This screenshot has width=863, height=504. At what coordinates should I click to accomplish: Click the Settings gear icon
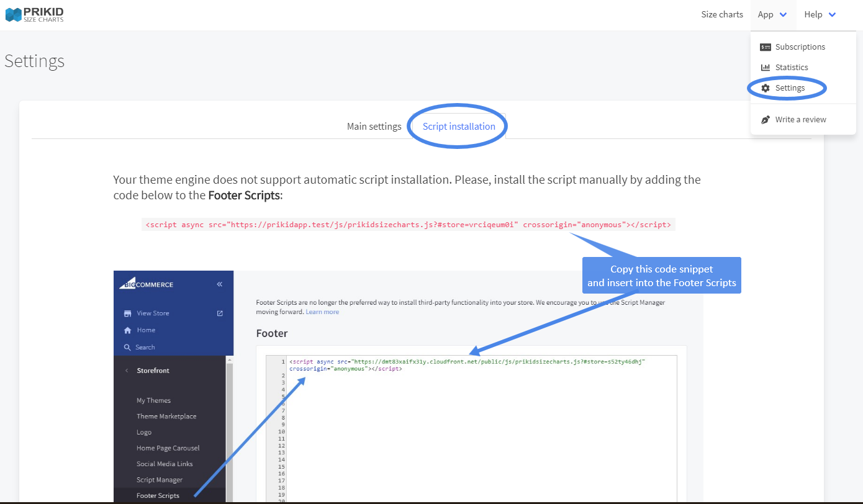766,88
